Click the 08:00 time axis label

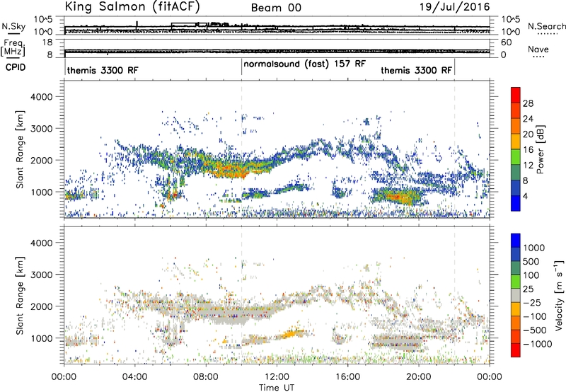click(206, 377)
